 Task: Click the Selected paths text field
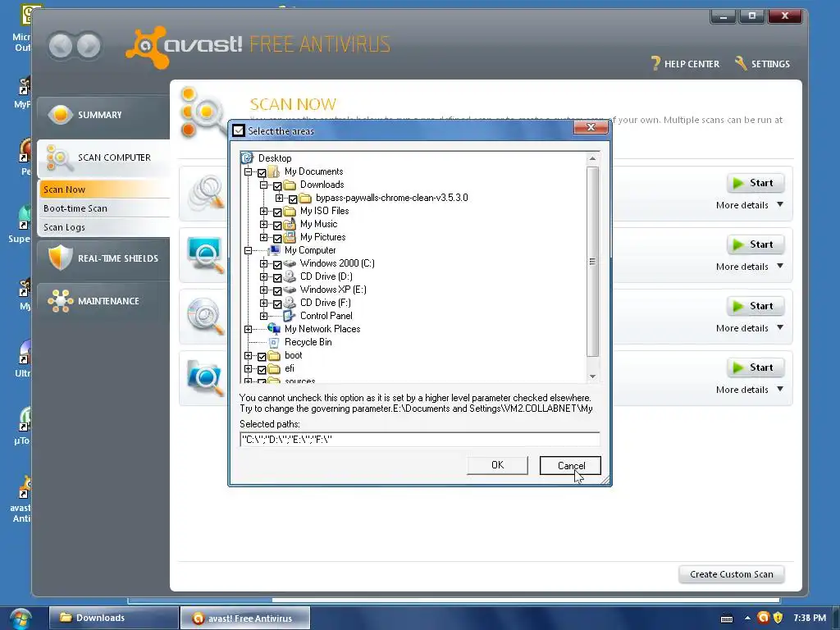[x=419, y=440]
